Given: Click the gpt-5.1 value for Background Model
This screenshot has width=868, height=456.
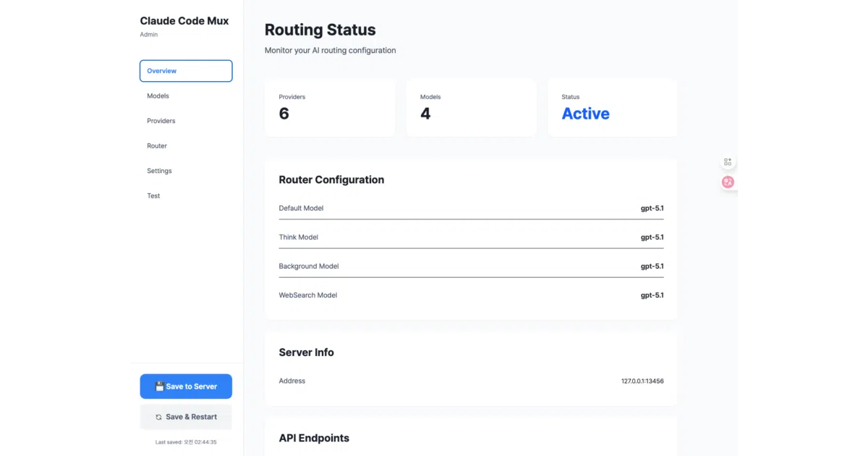Looking at the screenshot, I should [652, 266].
